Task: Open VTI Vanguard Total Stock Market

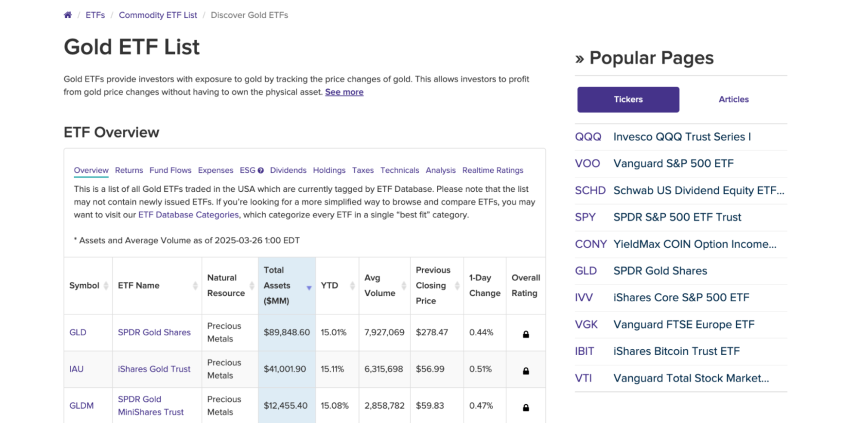Action: click(681, 378)
